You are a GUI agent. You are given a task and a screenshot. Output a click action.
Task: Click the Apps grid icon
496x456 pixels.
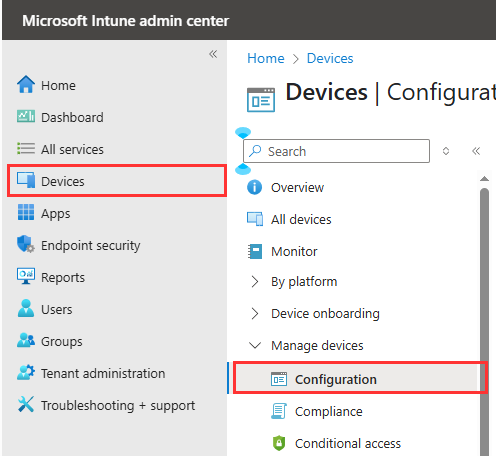coord(26,212)
